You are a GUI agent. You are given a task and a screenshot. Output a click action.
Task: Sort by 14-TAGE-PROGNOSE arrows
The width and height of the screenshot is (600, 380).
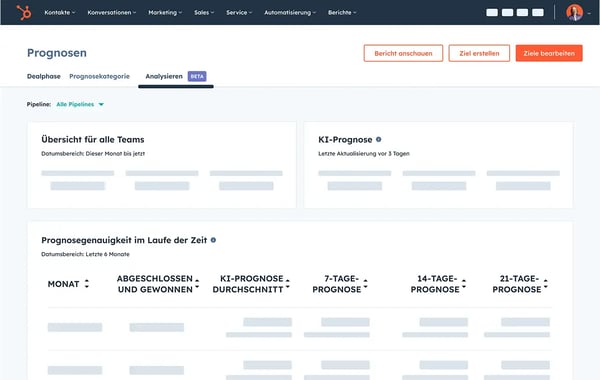(464, 284)
